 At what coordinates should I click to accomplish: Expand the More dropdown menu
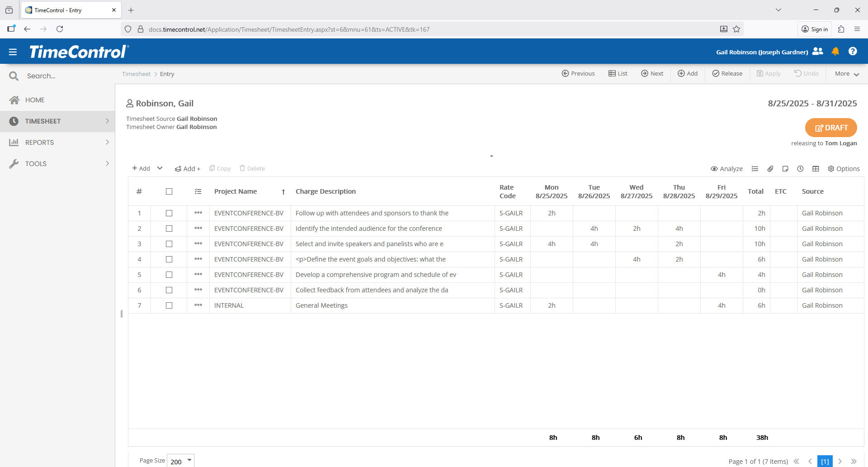[x=847, y=74]
